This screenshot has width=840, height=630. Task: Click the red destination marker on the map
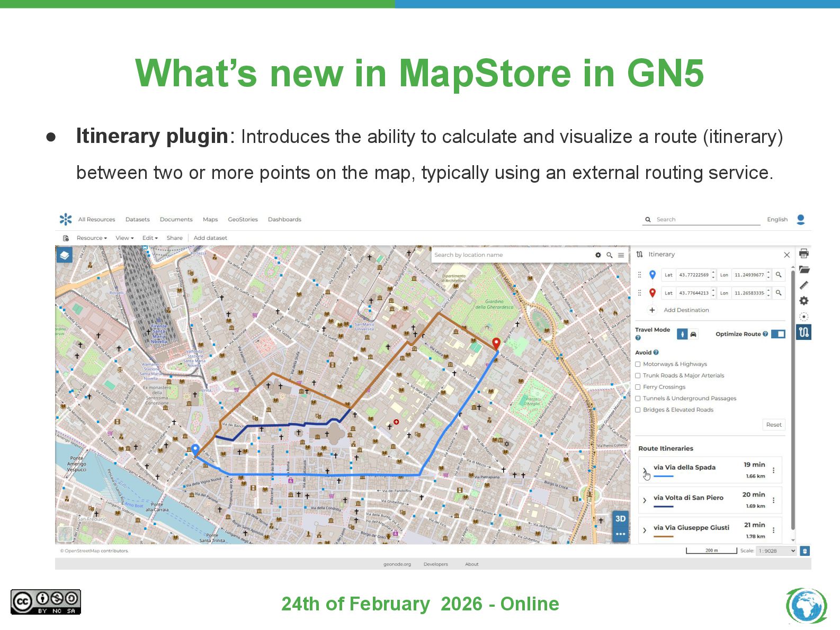click(496, 344)
